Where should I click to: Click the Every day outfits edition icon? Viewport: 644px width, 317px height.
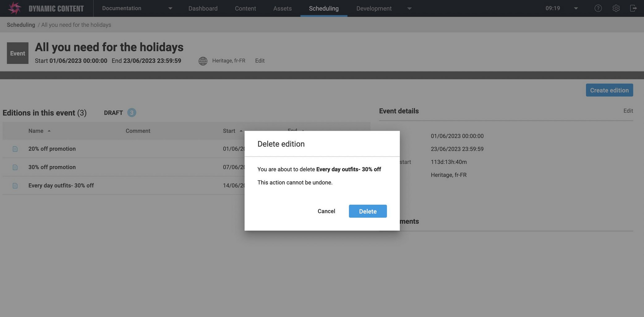(x=15, y=186)
